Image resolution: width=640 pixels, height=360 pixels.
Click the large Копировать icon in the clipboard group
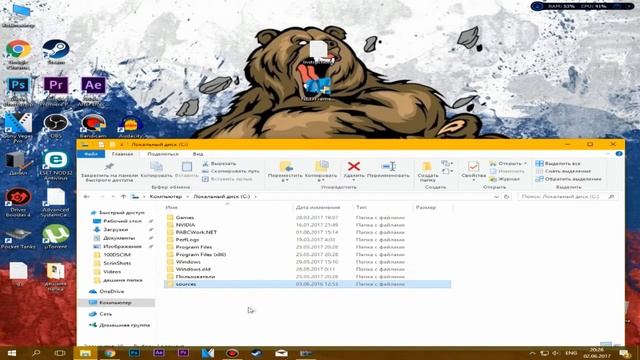click(x=156, y=170)
